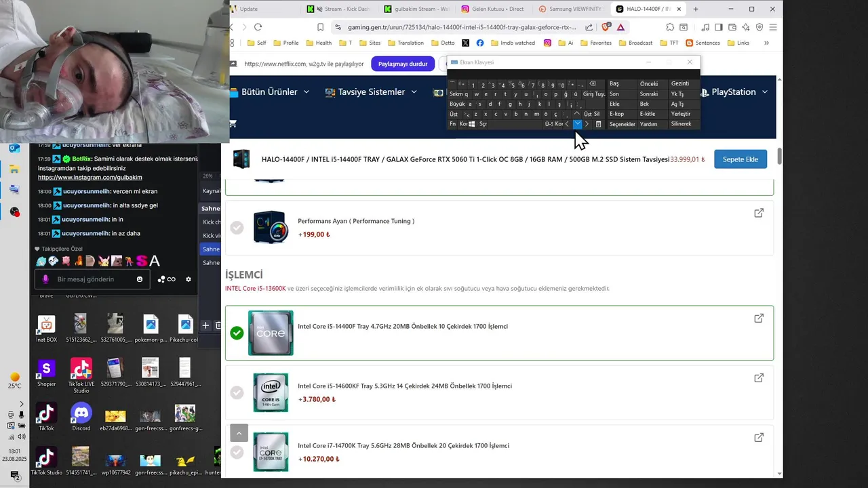
Task: Click Paylaşmayı durdur button
Action: pos(403,64)
